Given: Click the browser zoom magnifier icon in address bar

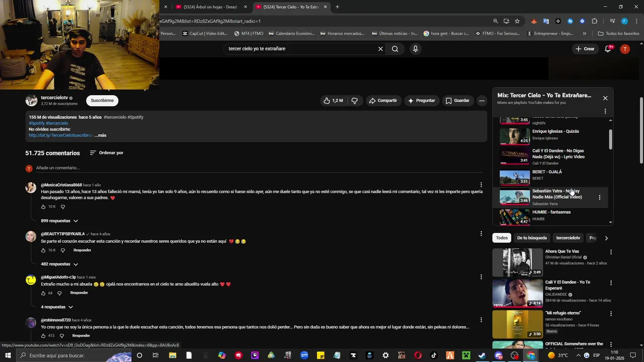Looking at the screenshot, I should pos(495,21).
